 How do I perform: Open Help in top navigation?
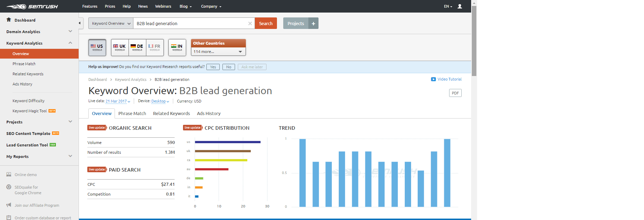point(127,6)
